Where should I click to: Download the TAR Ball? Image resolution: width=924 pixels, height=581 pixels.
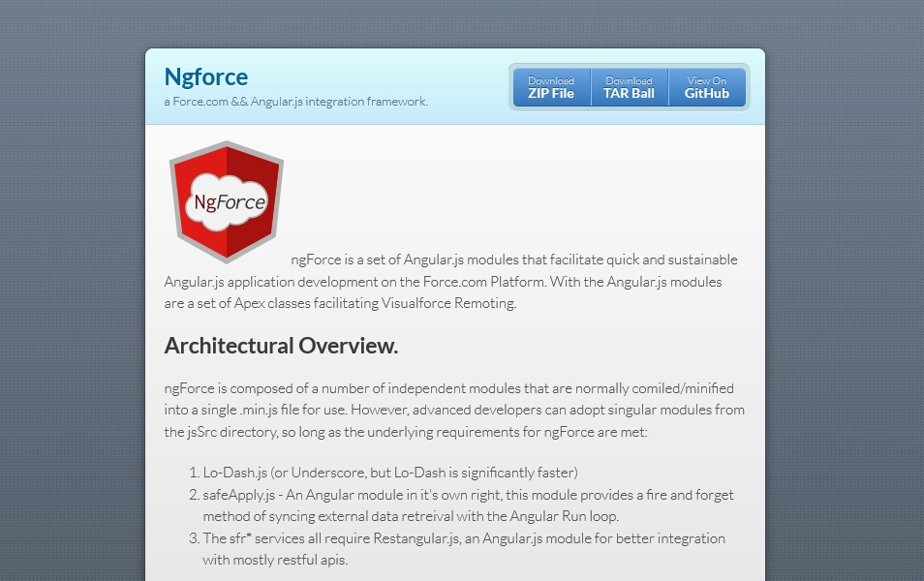click(630, 87)
